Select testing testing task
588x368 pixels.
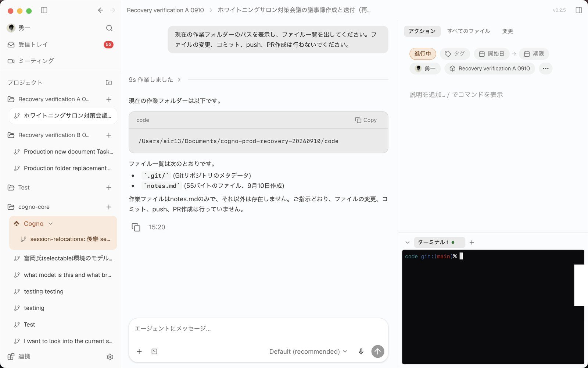(63, 291)
